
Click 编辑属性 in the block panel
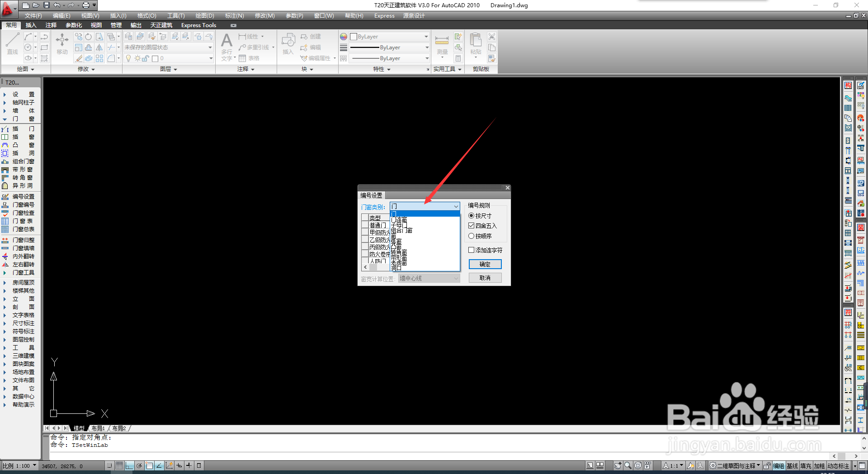(x=316, y=58)
